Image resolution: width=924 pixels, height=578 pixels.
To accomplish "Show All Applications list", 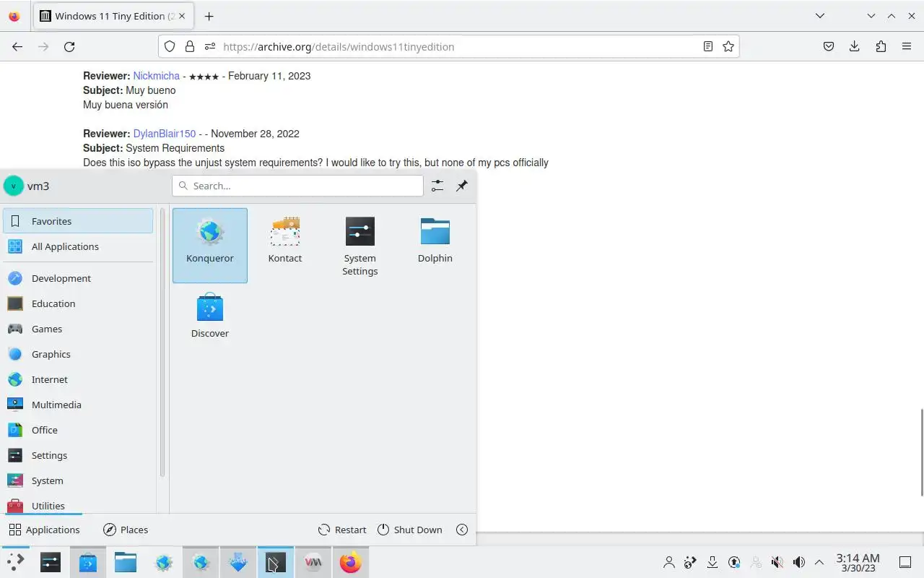I will pos(78,246).
